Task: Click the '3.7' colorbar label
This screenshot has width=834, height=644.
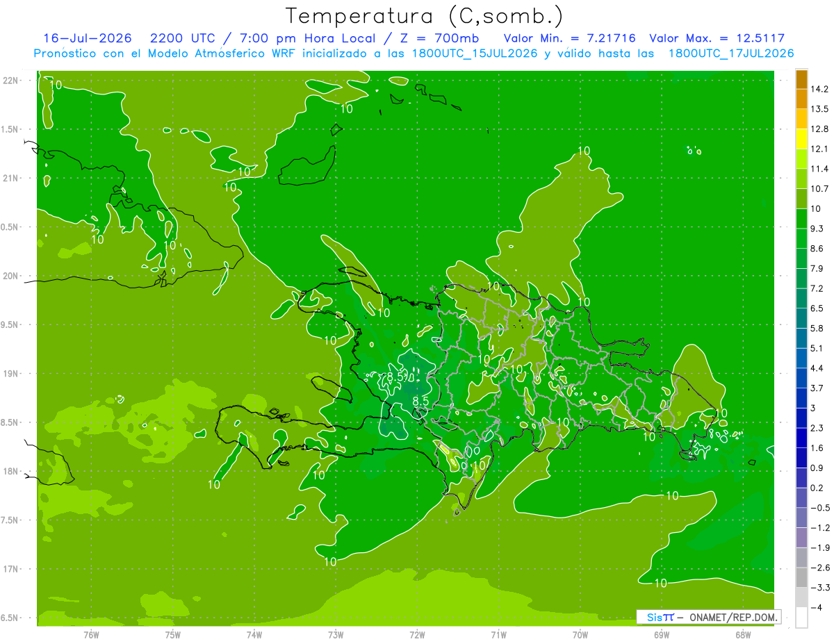Action: pyautogui.click(x=817, y=388)
